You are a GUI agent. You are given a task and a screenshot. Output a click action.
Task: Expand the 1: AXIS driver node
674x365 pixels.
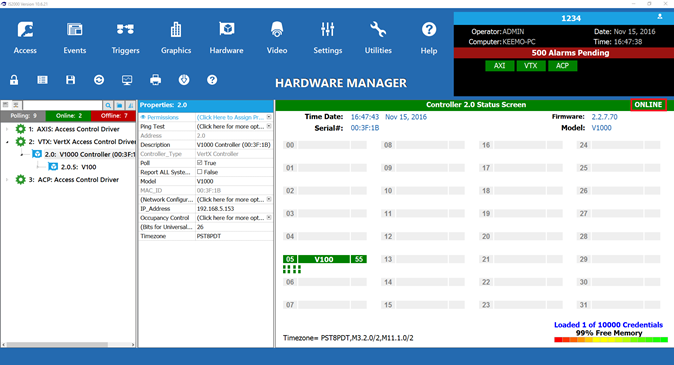coord(7,129)
